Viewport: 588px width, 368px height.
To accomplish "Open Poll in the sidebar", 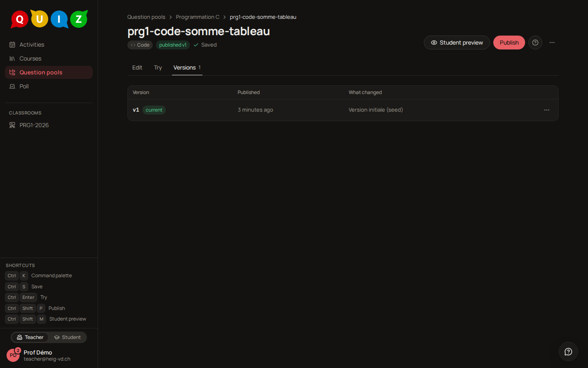I will click(x=49, y=86).
